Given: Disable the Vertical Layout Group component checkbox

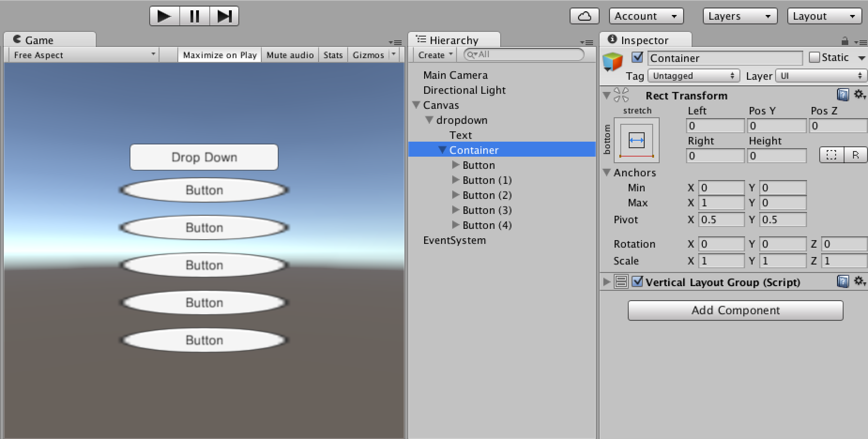Looking at the screenshot, I should click(x=637, y=282).
